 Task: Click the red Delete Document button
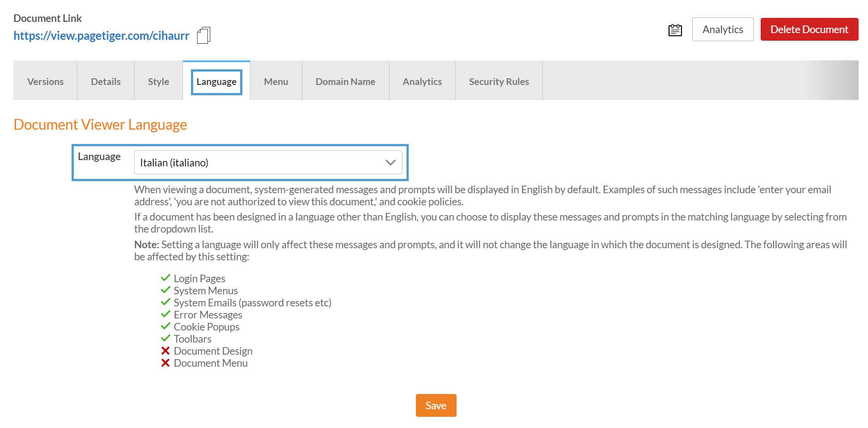click(x=809, y=30)
